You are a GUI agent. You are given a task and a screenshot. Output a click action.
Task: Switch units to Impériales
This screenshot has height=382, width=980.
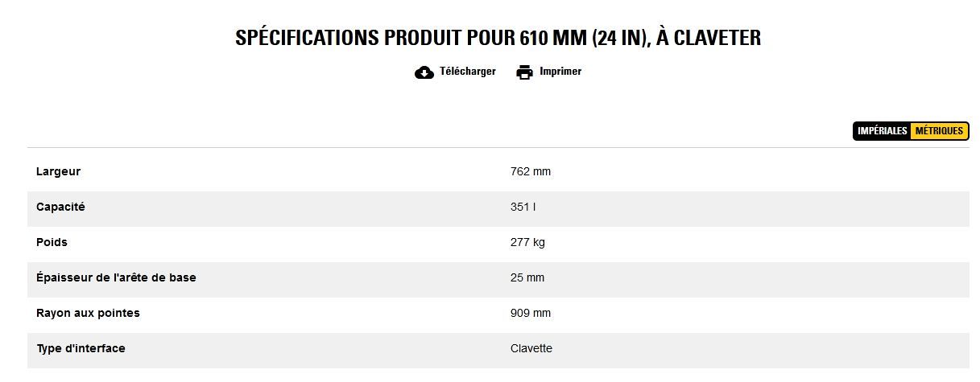[883, 131]
